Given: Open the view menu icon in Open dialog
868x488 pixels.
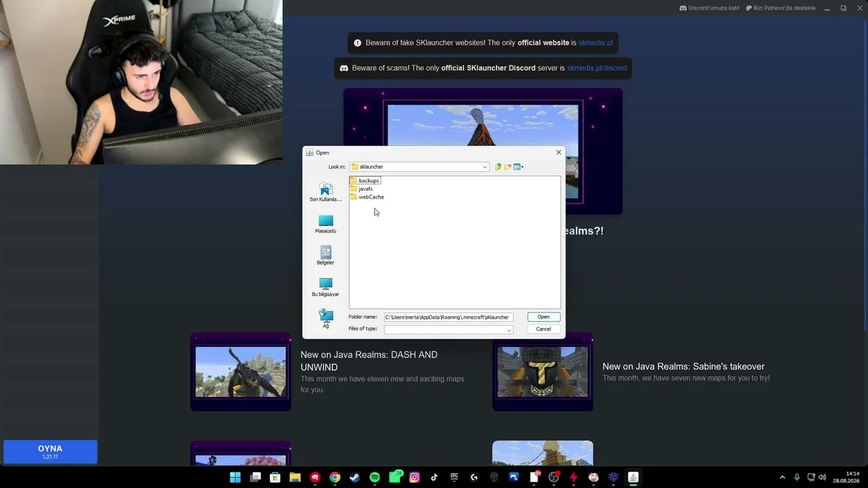Looking at the screenshot, I should (519, 167).
